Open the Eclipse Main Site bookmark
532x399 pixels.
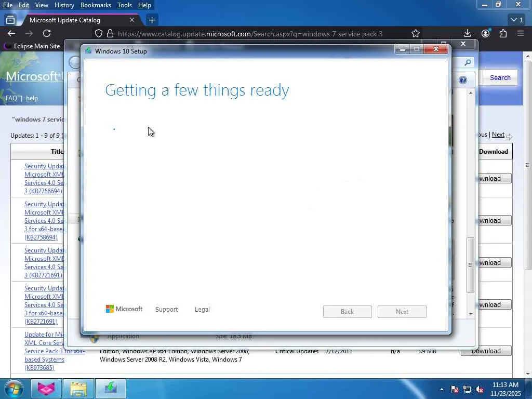click(x=32, y=46)
